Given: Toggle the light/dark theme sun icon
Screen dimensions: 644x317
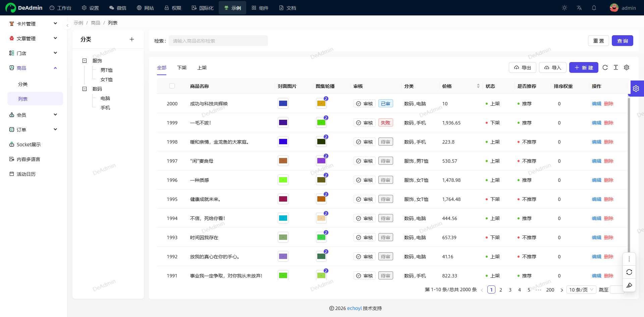Looking at the screenshot, I should (565, 8).
